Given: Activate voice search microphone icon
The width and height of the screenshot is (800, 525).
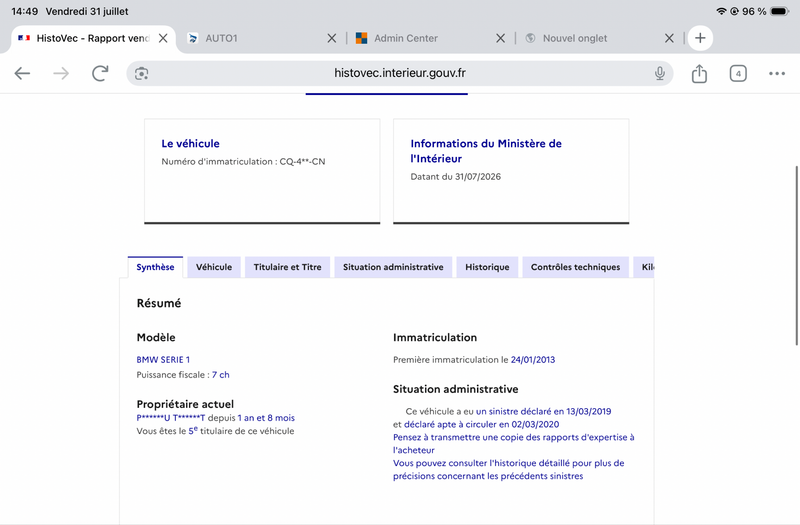Looking at the screenshot, I should [660, 73].
